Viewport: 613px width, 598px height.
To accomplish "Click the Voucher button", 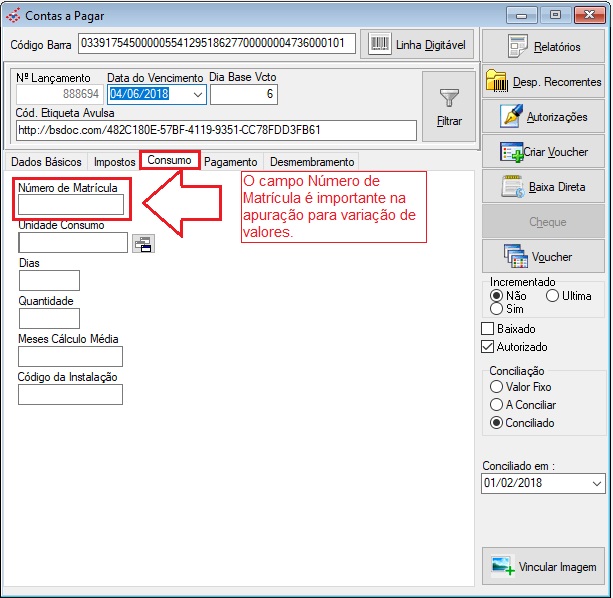I will [543, 257].
